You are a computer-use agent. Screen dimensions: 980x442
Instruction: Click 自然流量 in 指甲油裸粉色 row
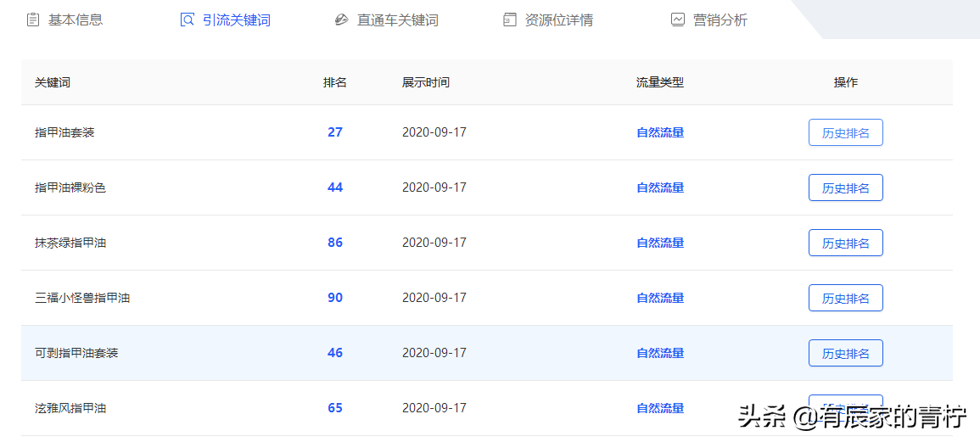[660, 187]
